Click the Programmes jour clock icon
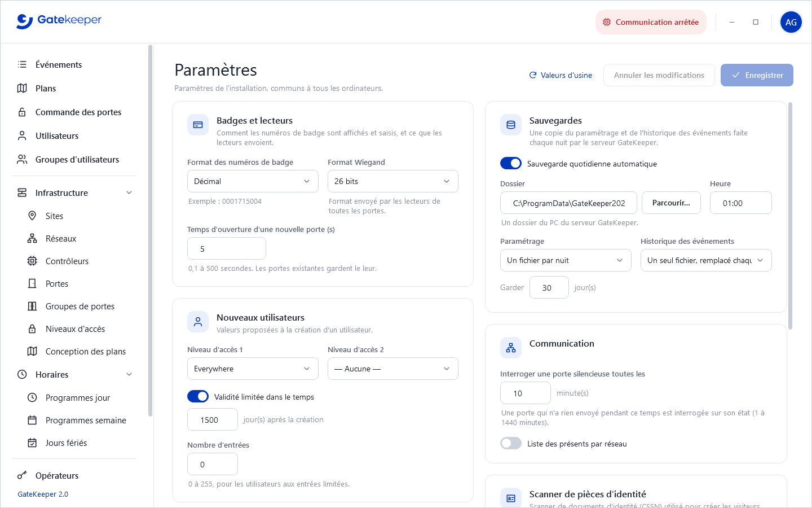812x508 pixels. pyautogui.click(x=32, y=397)
